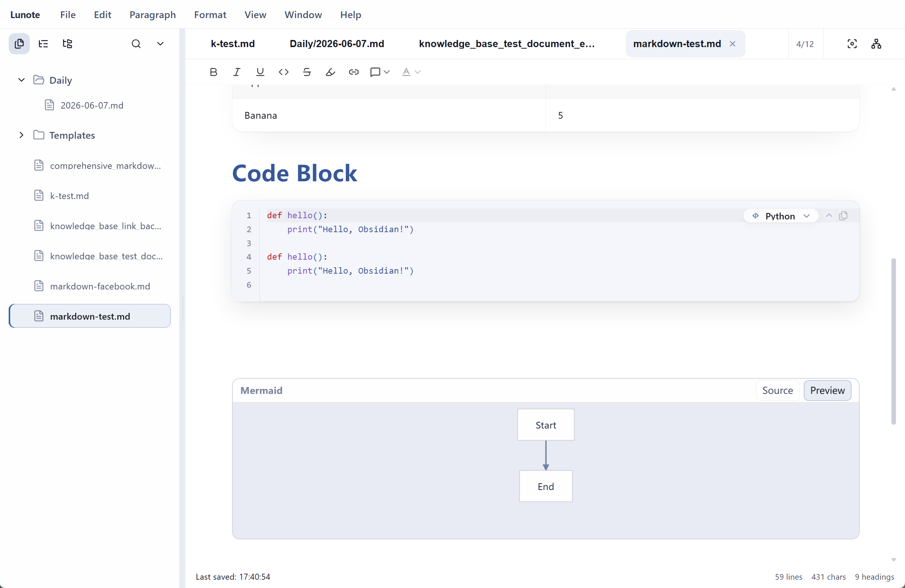Viewport: 905px width, 588px height.
Task: Open the View menu
Action: point(255,14)
